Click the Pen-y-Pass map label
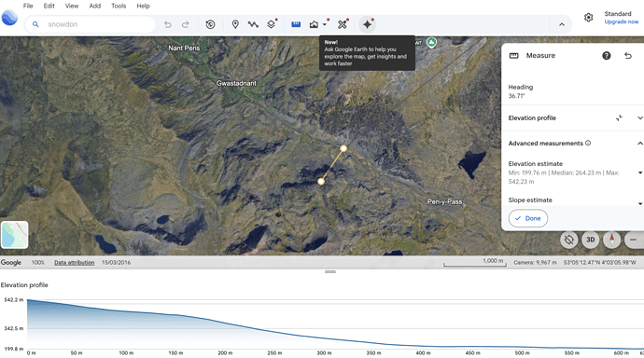 pos(444,201)
